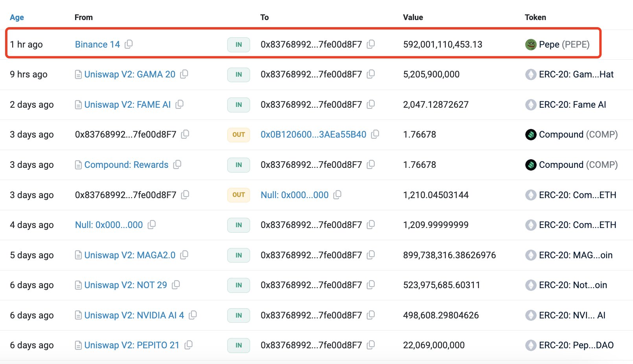Click the IN badge in the Pepe row
This screenshot has width=633, height=364.
click(239, 44)
